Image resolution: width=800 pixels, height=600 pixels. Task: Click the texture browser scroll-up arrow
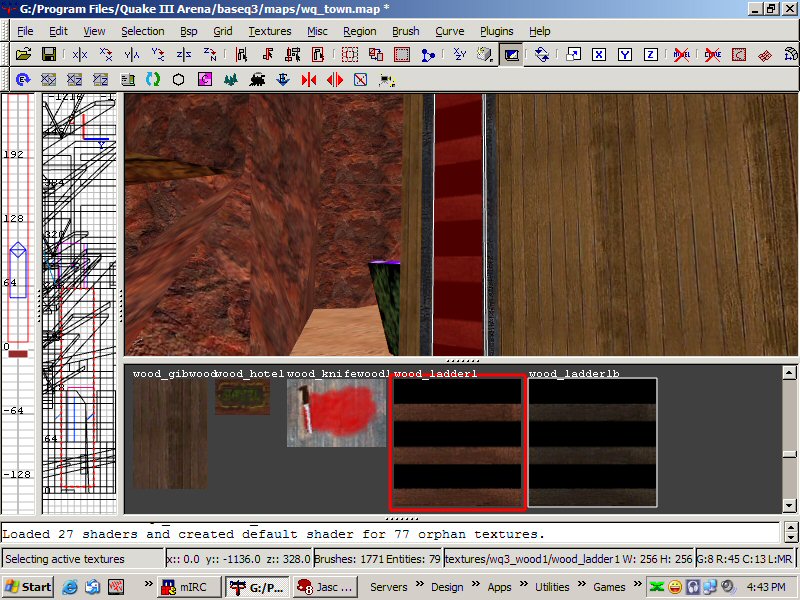(x=789, y=373)
